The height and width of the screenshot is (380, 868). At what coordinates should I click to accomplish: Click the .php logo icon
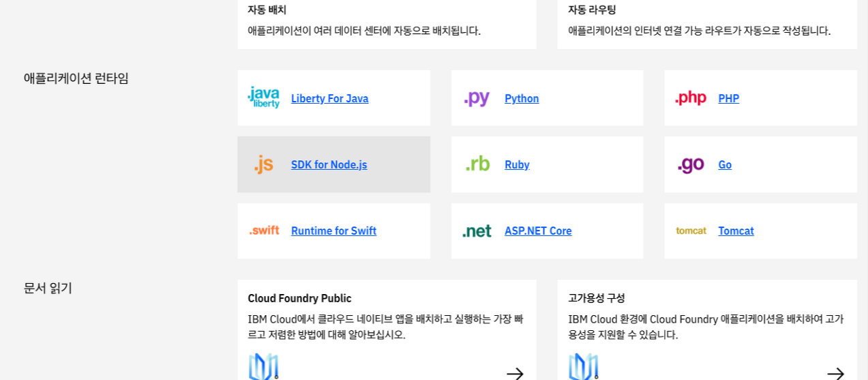691,98
